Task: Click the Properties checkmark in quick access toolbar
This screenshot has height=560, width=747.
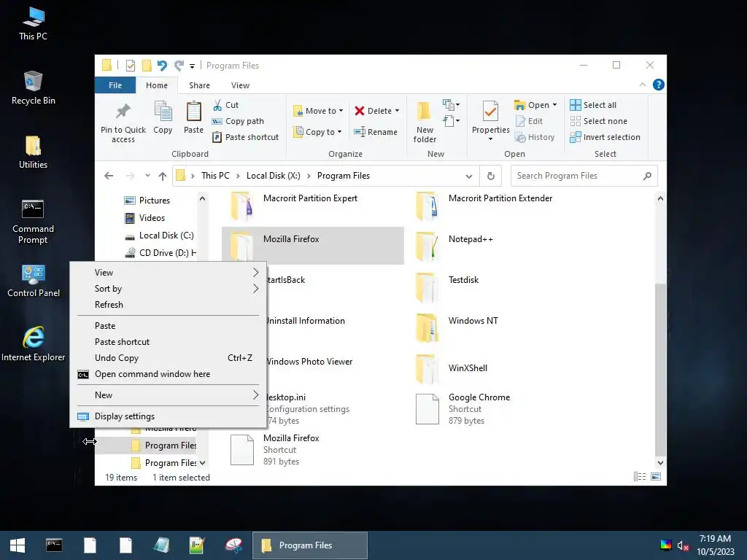Action: point(131,65)
